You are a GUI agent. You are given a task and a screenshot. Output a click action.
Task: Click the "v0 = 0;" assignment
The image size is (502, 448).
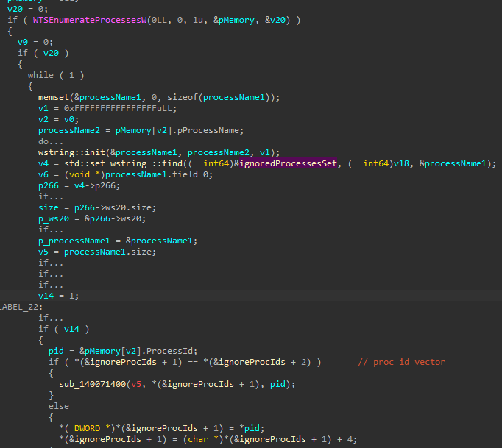pyautogui.click(x=35, y=42)
